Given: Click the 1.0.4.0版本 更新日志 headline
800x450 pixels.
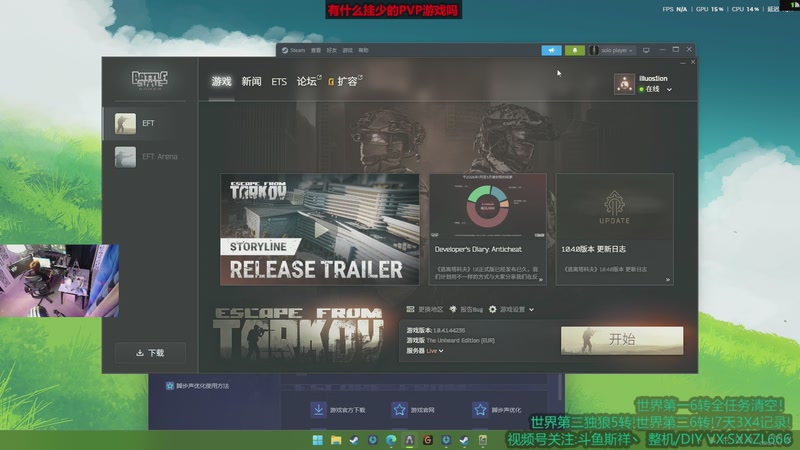Looking at the screenshot, I should pyautogui.click(x=593, y=249).
